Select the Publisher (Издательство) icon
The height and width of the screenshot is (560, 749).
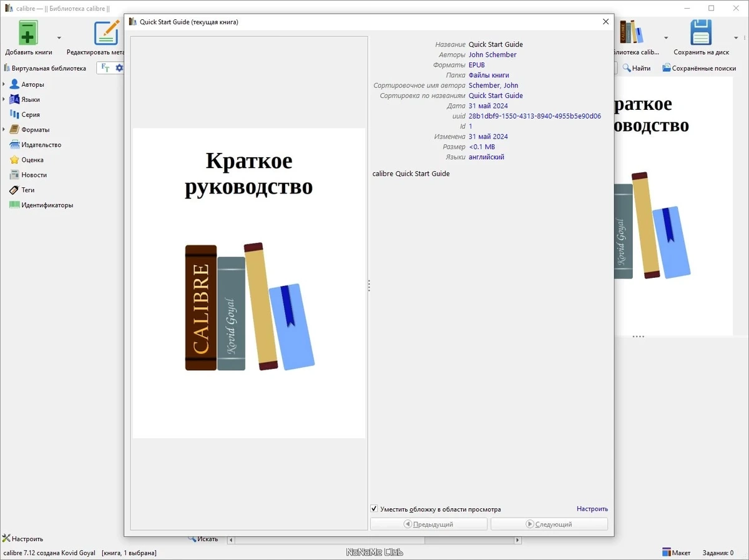click(x=14, y=144)
